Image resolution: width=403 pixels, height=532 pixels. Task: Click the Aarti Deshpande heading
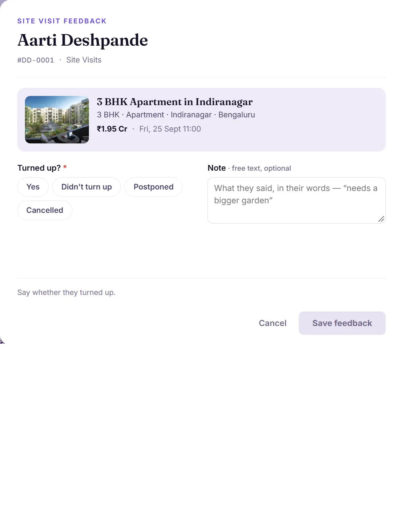click(x=82, y=40)
